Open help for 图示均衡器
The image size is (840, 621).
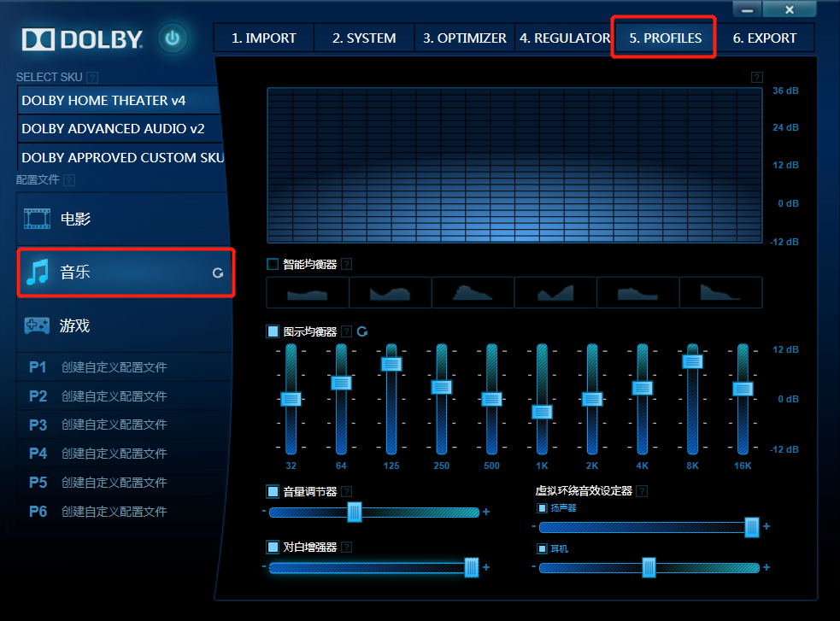click(x=347, y=331)
